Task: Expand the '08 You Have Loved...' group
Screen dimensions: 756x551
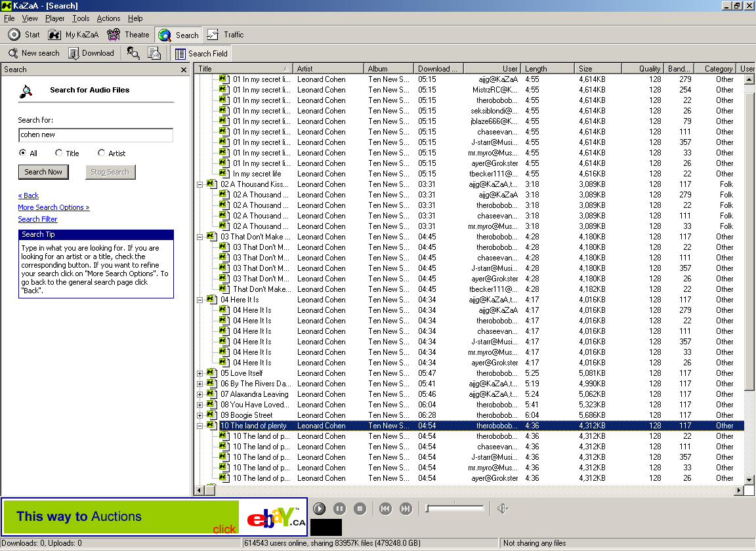Action: pyautogui.click(x=199, y=405)
